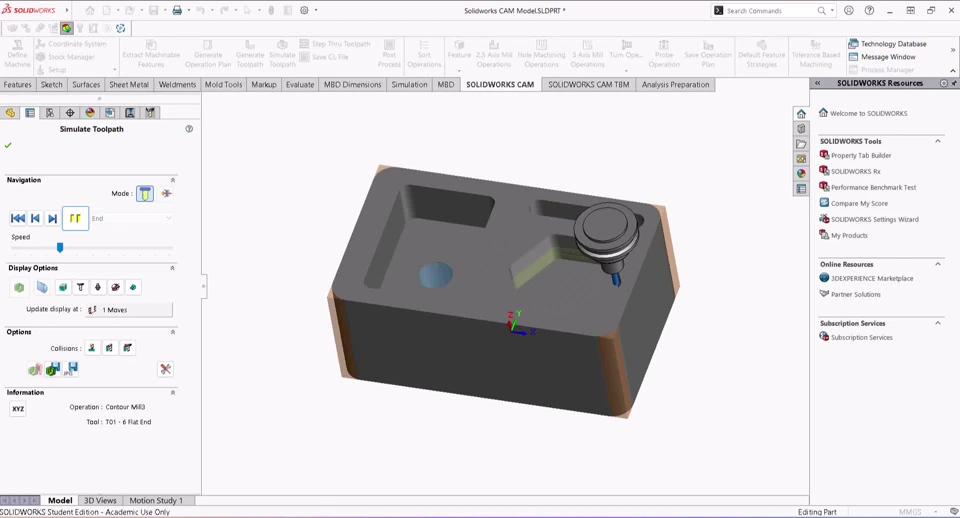Image resolution: width=960 pixels, height=518 pixels.
Task: Collapse the Options section
Action: pyautogui.click(x=173, y=332)
